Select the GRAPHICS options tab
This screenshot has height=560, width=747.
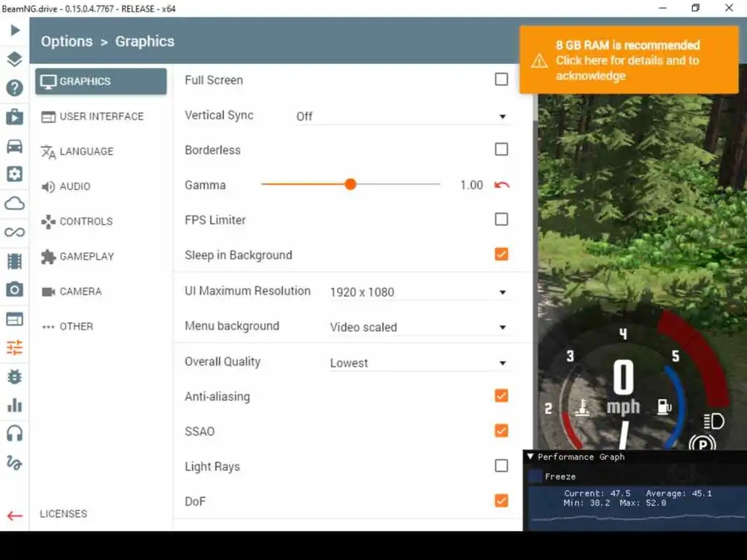pos(101,82)
